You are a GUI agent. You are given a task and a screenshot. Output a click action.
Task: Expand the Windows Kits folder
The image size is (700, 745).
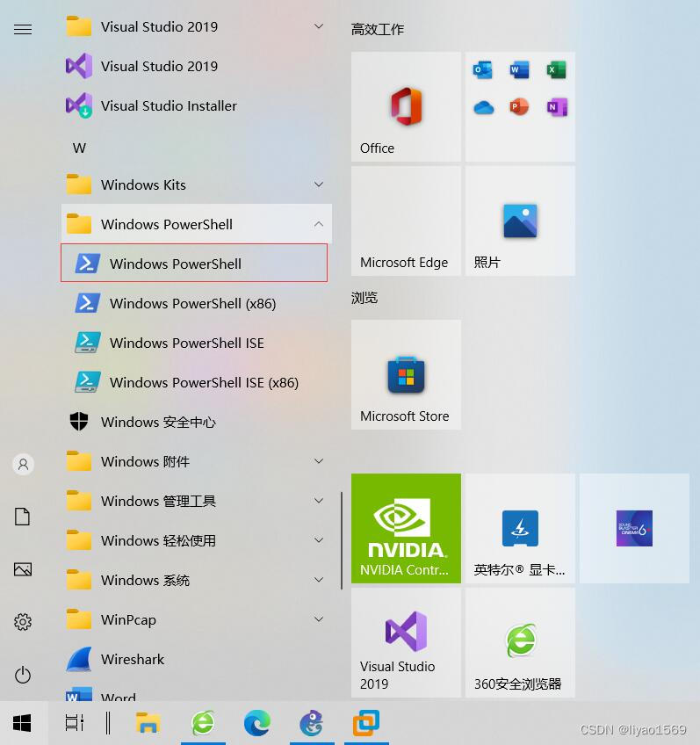coord(197,184)
